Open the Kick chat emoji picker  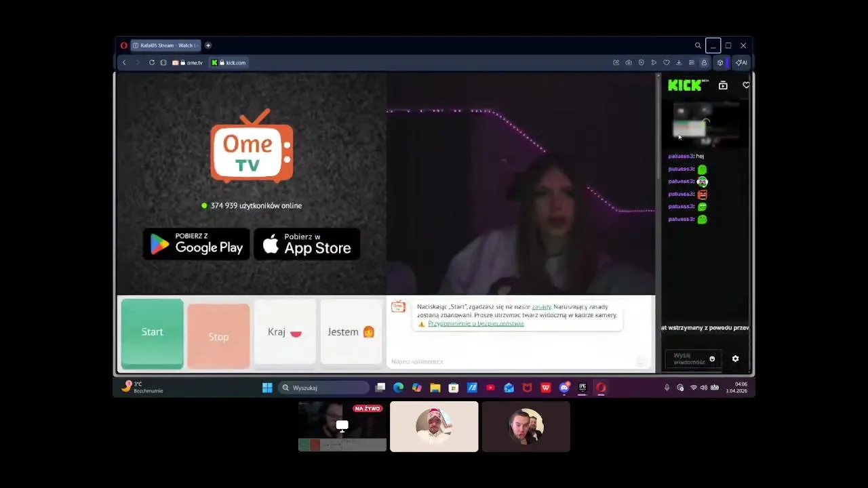click(x=712, y=359)
